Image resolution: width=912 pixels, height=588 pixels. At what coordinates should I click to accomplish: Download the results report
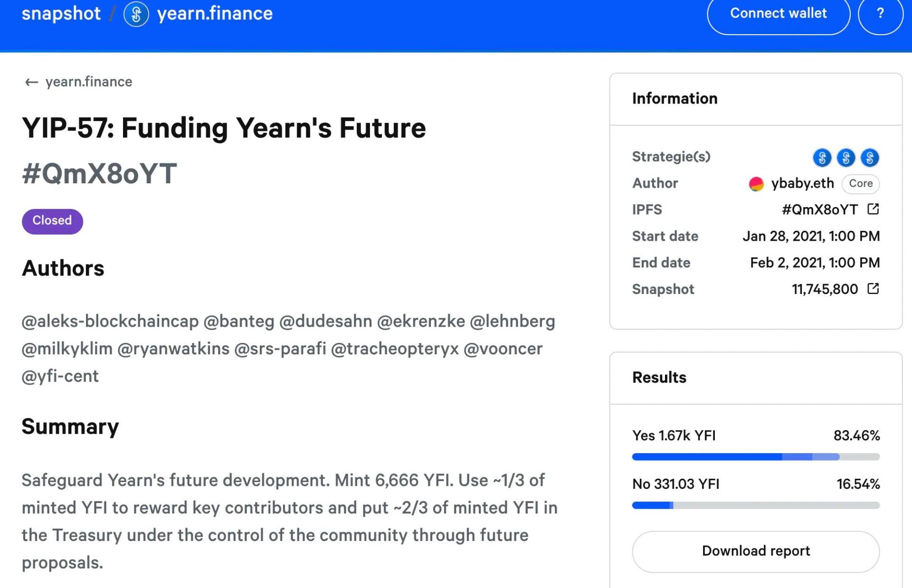(755, 551)
